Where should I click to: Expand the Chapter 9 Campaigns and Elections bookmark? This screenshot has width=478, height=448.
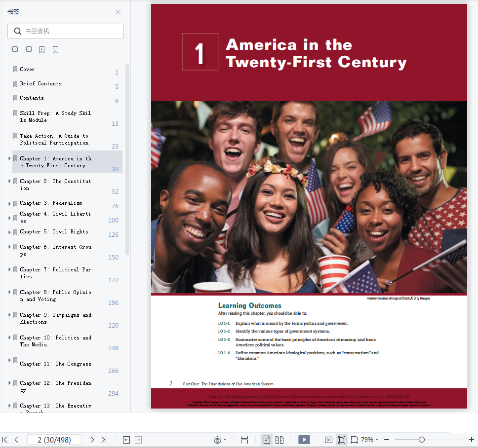[x=9, y=315]
